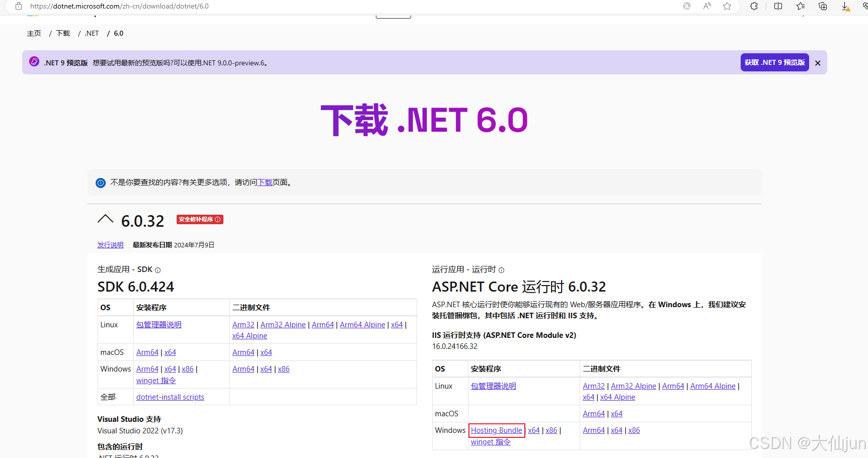The height and width of the screenshot is (458, 868).
Task: Click the info icon beside 生成应用 - SDK
Action: pos(157,270)
